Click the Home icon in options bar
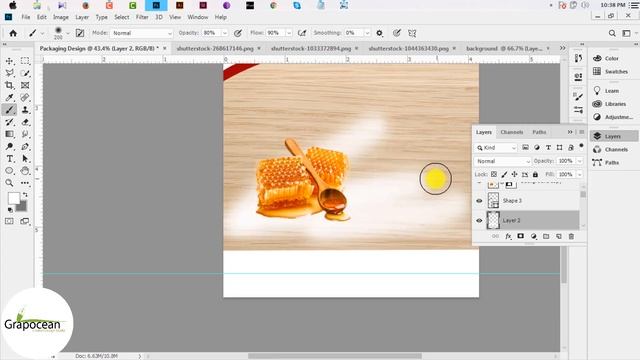The width and height of the screenshot is (640, 360). [x=13, y=33]
